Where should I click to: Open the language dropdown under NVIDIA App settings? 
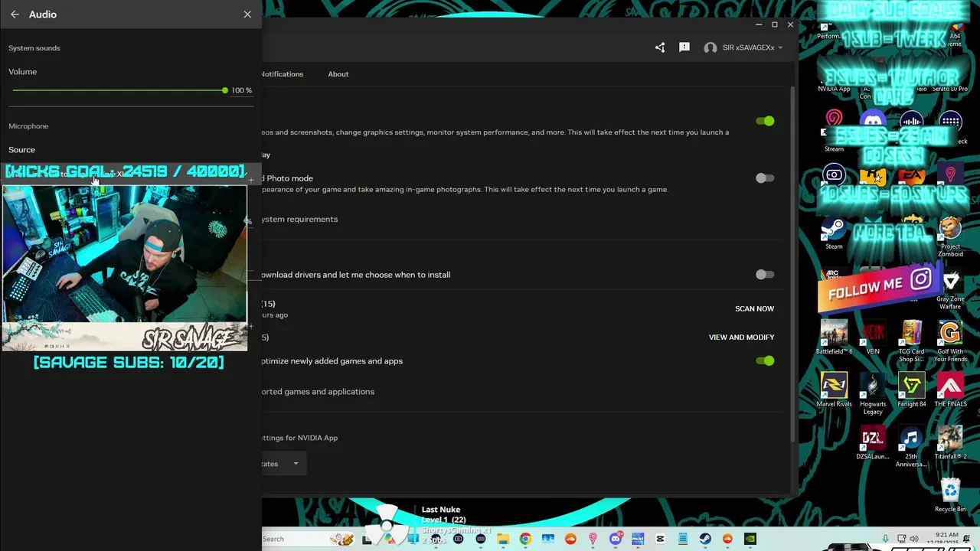point(284,463)
